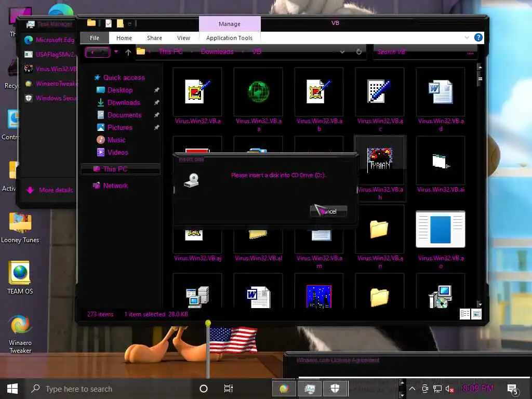Viewport: 532px width, 399px height.
Task: Click the Manage contextual tab
Action: coord(230,24)
